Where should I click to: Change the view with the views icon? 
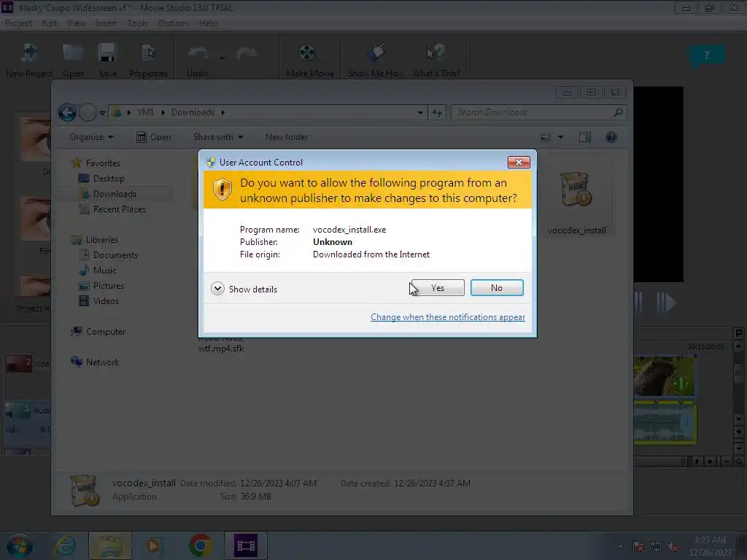click(x=545, y=138)
